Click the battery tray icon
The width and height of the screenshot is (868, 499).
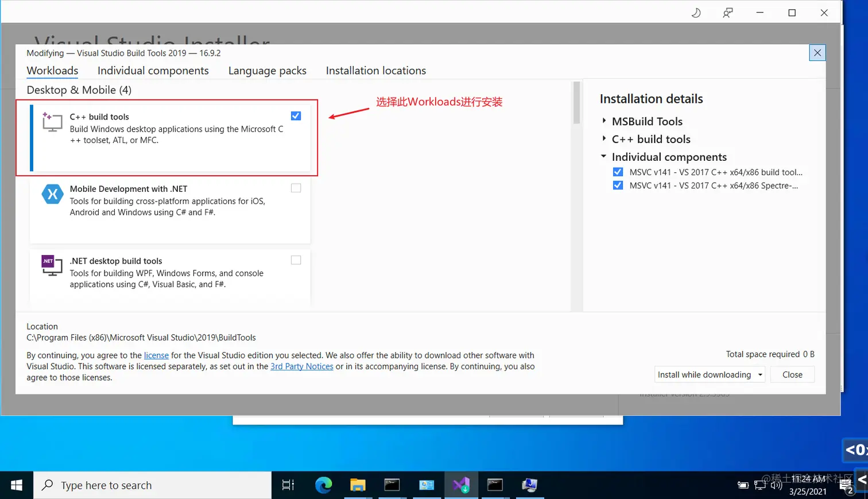click(x=743, y=485)
